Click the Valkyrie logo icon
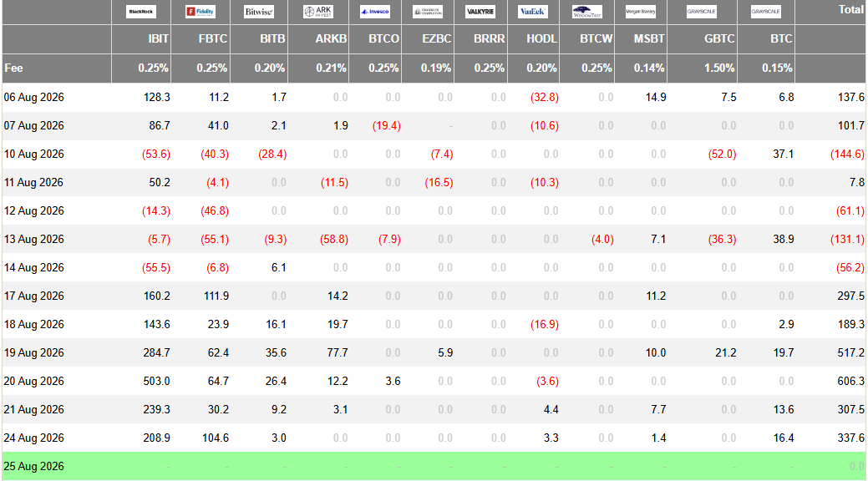Image resolution: width=868 pixels, height=481 pixels. pos(480,12)
